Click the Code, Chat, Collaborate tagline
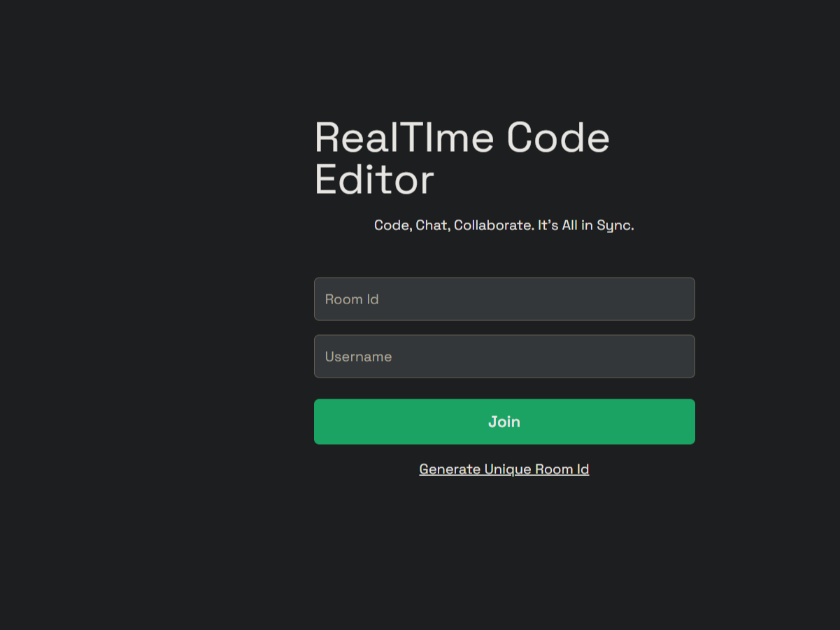The width and height of the screenshot is (840, 630). [x=504, y=225]
